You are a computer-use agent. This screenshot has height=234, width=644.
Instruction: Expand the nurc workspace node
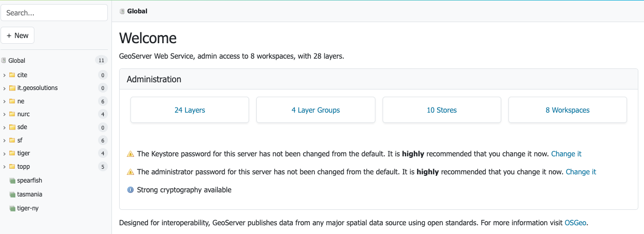point(4,114)
